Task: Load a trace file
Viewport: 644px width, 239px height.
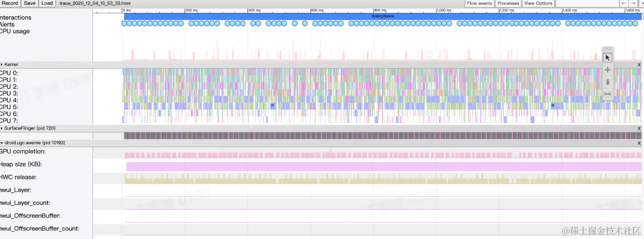Action: click(x=47, y=3)
